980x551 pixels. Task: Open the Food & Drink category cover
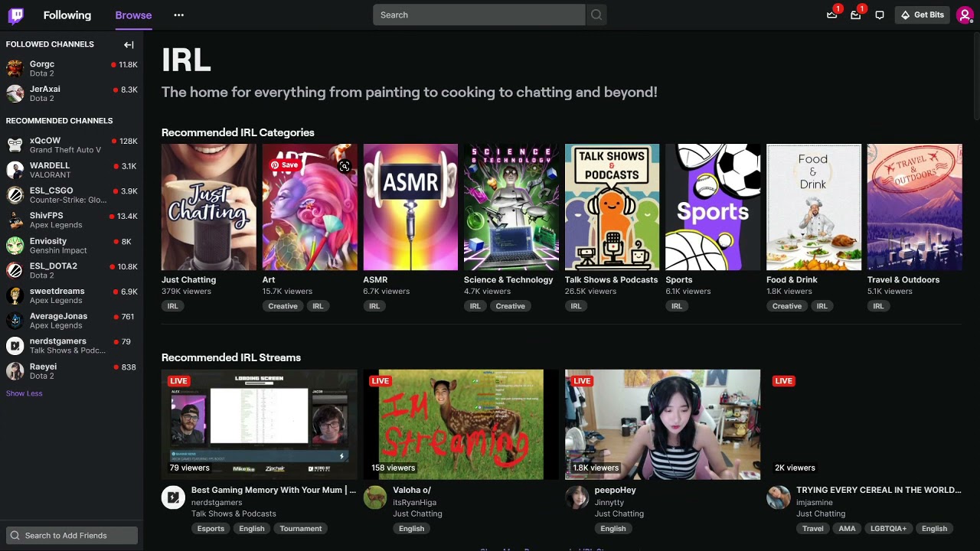[814, 207]
